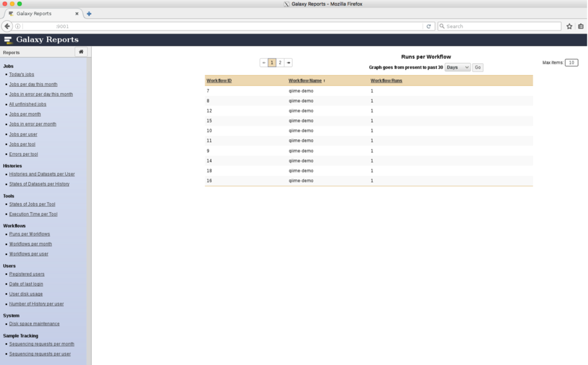This screenshot has width=588, height=365.
Task: Bookmark this page with the star icon
Action: tap(569, 26)
